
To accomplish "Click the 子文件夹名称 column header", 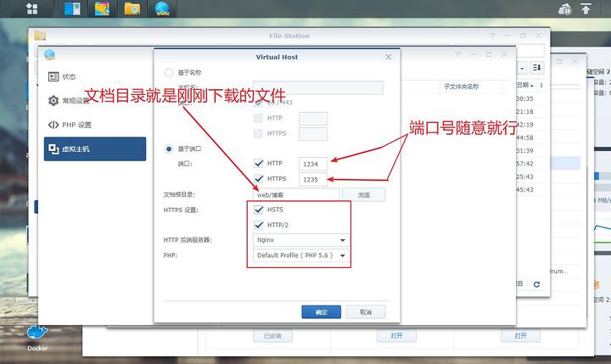I will 462,87.
